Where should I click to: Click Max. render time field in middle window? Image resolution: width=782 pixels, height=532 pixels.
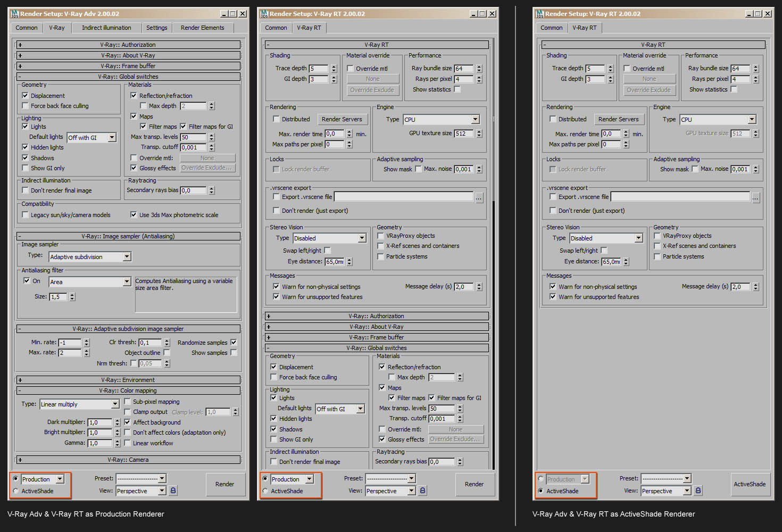[x=335, y=134]
